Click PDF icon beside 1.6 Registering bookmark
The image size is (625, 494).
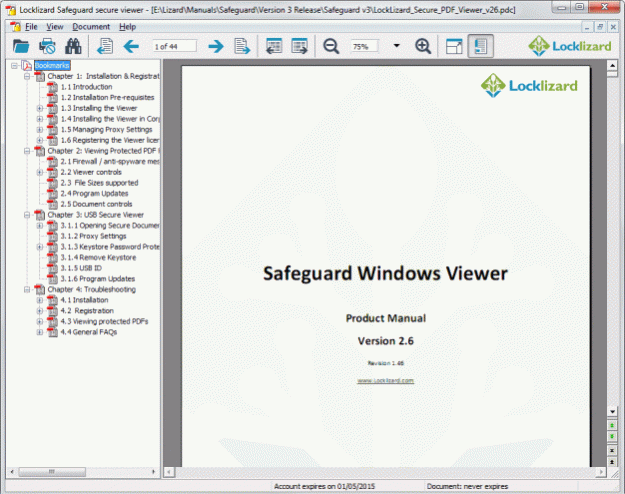point(52,140)
